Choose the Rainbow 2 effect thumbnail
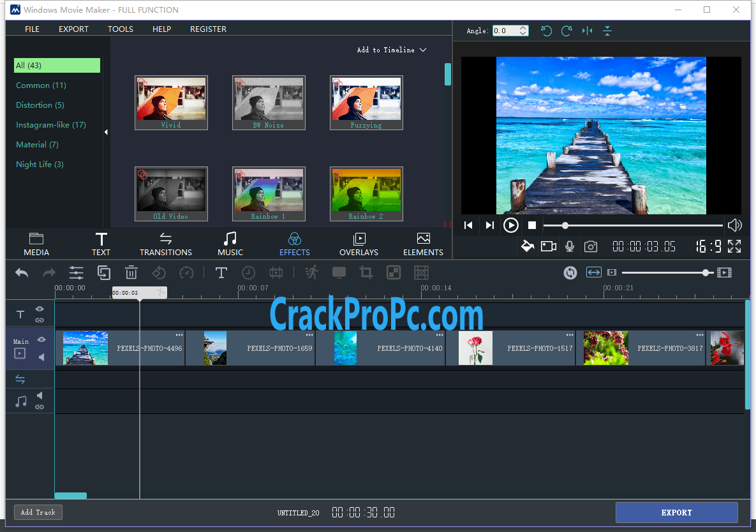 coord(366,194)
